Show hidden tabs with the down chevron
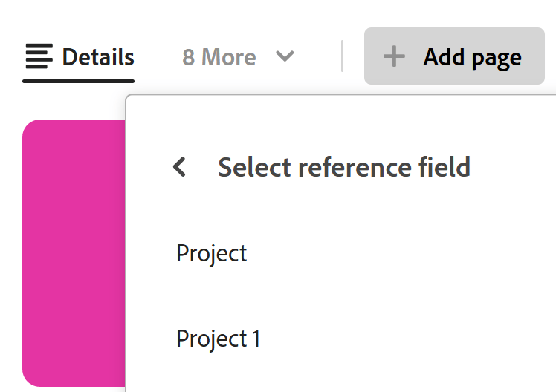The image size is (556, 392). coord(285,56)
